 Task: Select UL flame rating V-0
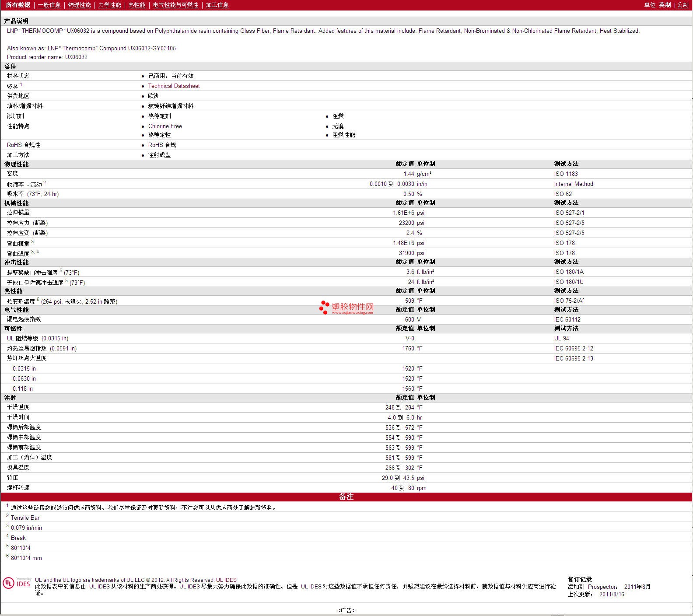tap(409, 338)
